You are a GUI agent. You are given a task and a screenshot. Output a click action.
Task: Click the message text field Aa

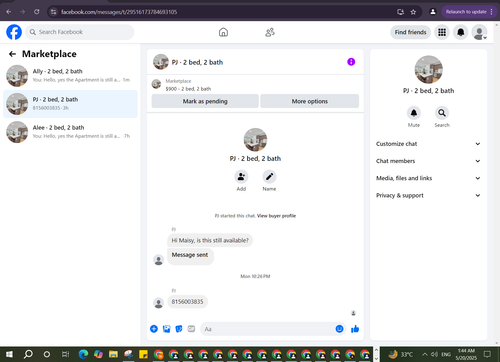pos(267,329)
